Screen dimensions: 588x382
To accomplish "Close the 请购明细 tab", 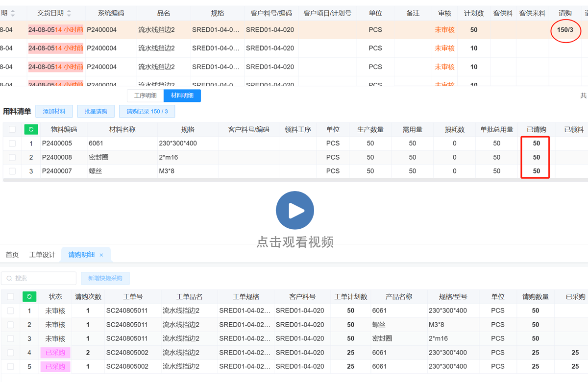I will [x=101, y=255].
